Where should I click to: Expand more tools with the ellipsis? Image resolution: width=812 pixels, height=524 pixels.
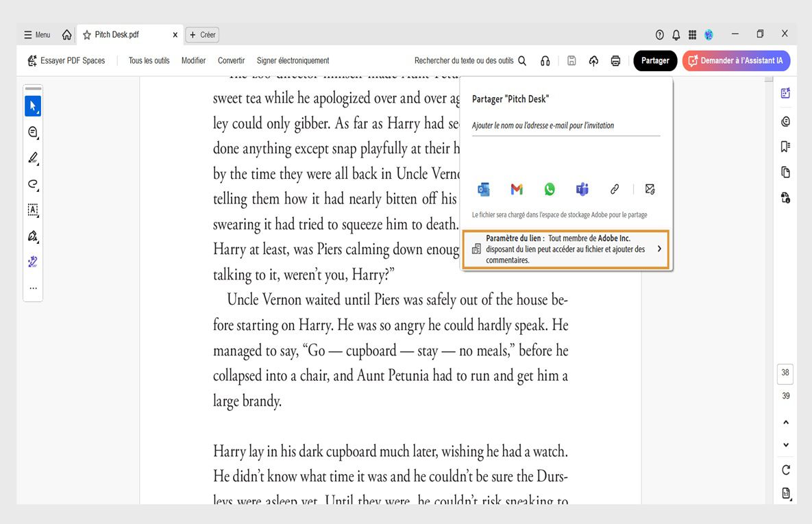(32, 287)
